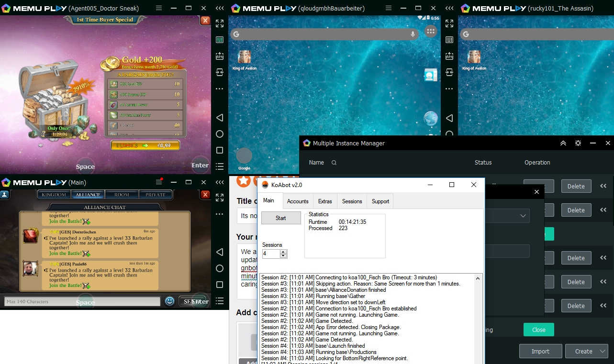Click Dornröschen's avatar in alliance chat
The image size is (614, 364).
pyautogui.click(x=31, y=236)
